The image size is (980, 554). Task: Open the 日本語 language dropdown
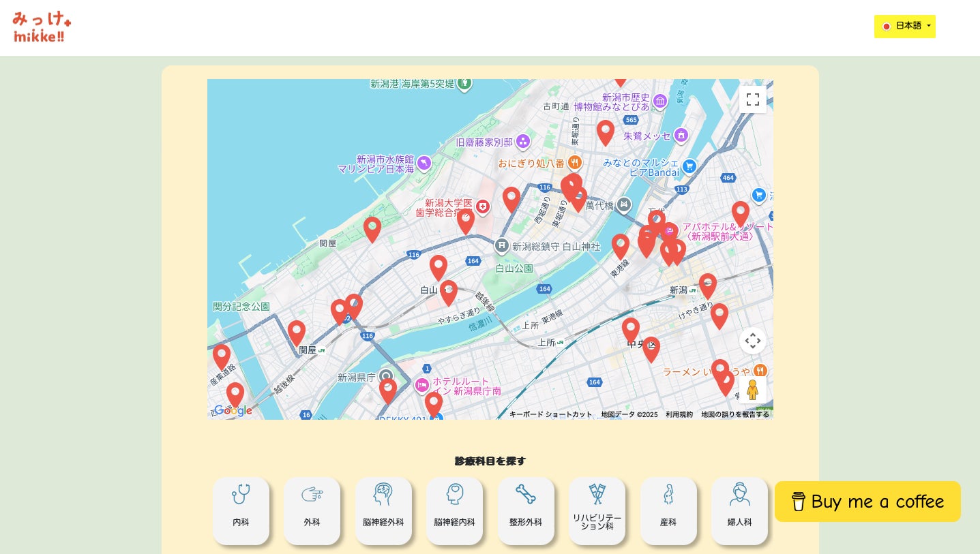(x=904, y=27)
